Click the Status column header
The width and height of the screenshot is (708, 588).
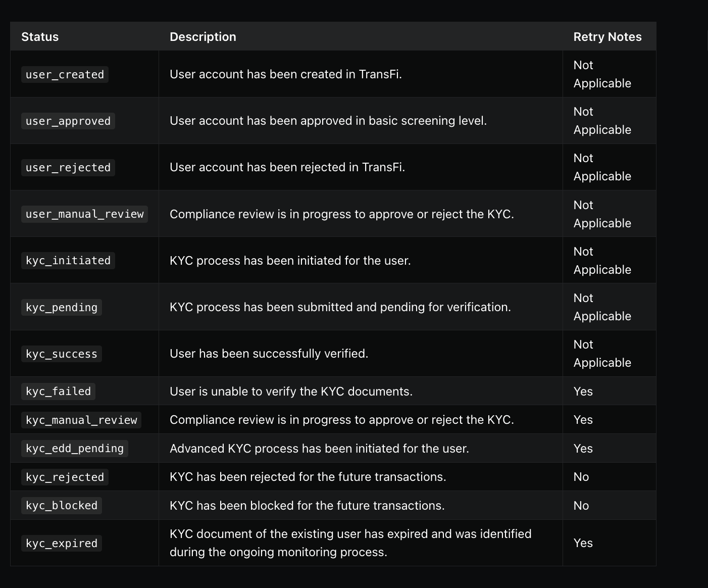tap(40, 37)
